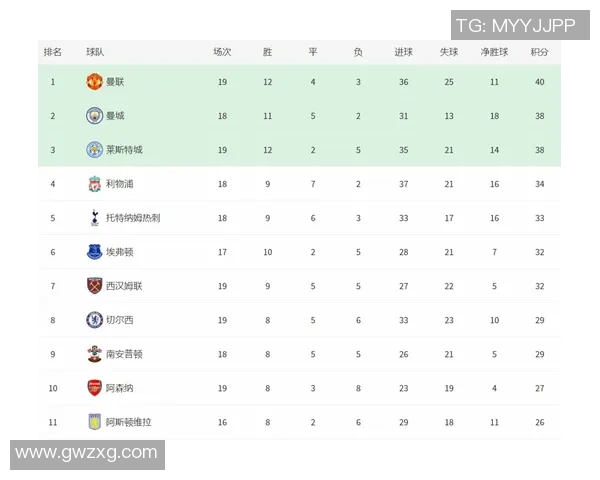Viewport: 600px width, 480px height.
Task: Click the Aston Villa club crest
Action: pyautogui.click(x=95, y=422)
